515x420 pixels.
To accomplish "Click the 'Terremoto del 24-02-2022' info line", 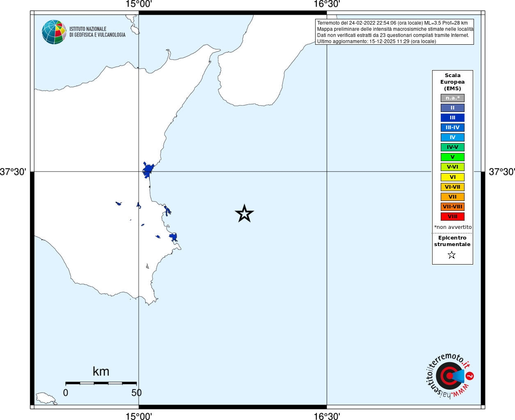I will click(392, 23).
